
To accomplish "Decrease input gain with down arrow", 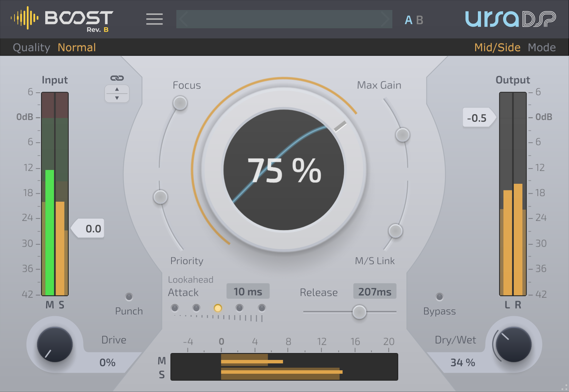I will 117,98.
